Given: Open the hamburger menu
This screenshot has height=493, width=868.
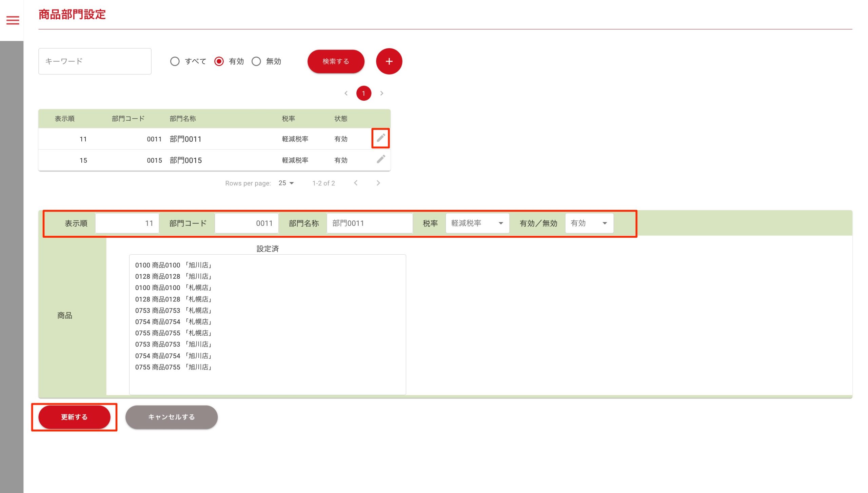Looking at the screenshot, I should [13, 20].
